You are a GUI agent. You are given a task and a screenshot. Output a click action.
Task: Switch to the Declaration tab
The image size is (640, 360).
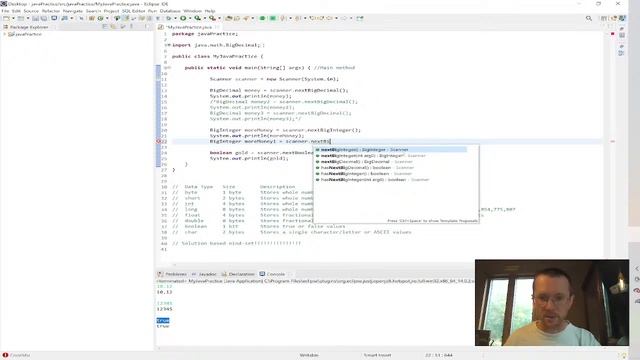click(238, 274)
